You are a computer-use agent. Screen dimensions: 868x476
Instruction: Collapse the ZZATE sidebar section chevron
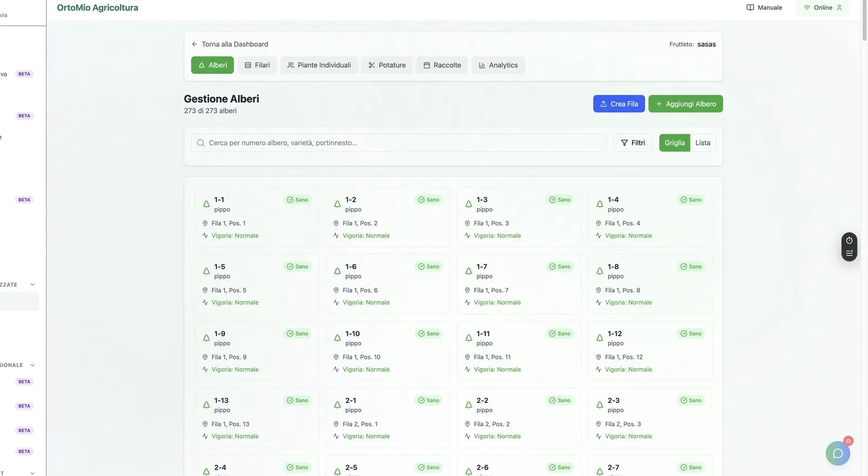point(33,285)
